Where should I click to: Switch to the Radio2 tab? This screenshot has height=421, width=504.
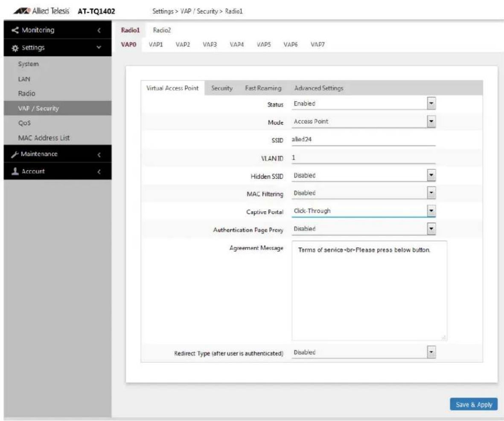tap(162, 30)
